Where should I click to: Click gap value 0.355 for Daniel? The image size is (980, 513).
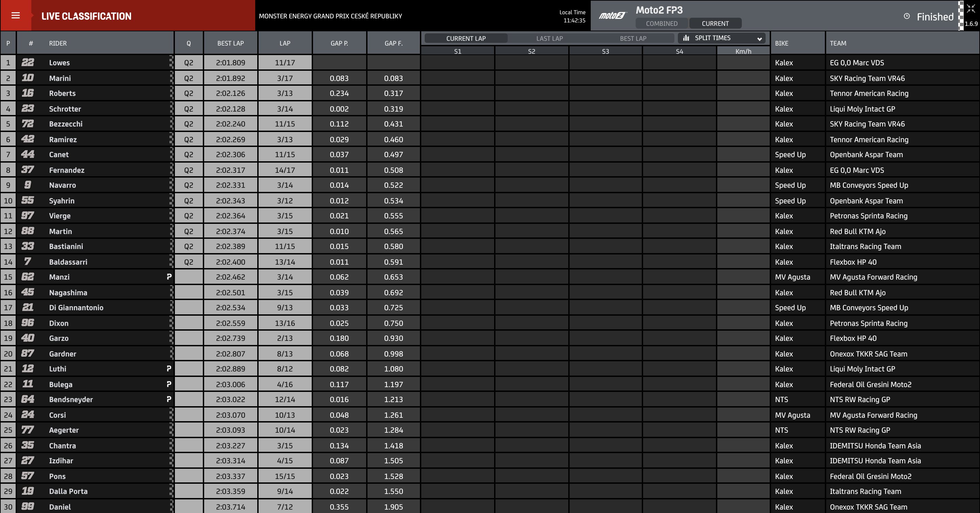coord(339,507)
